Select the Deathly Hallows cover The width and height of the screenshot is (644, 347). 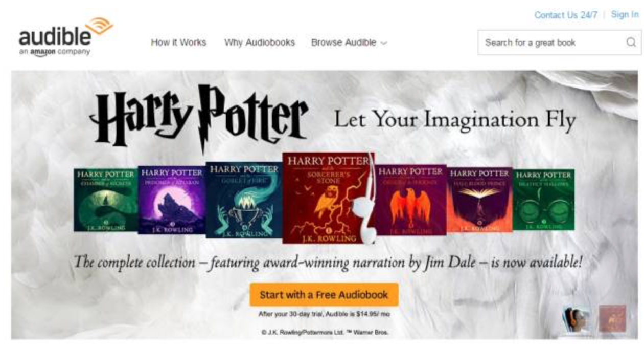[x=543, y=200]
